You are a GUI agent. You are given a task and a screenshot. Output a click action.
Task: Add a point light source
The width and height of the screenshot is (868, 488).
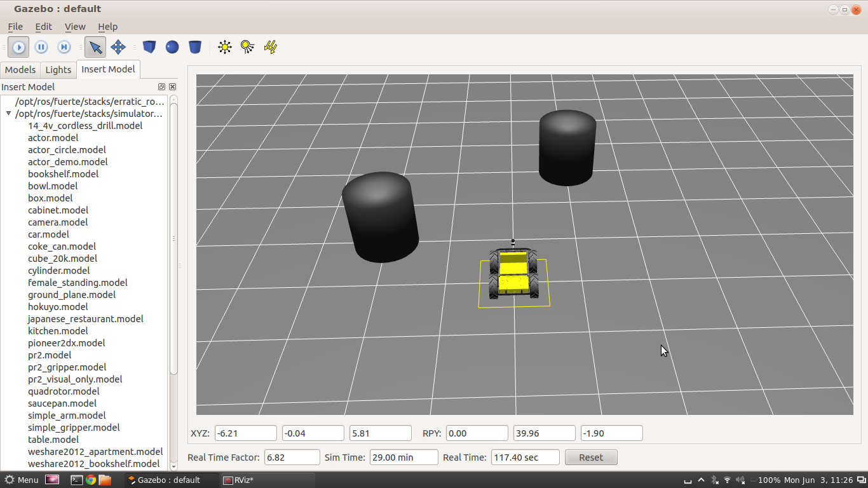pyautogui.click(x=225, y=47)
